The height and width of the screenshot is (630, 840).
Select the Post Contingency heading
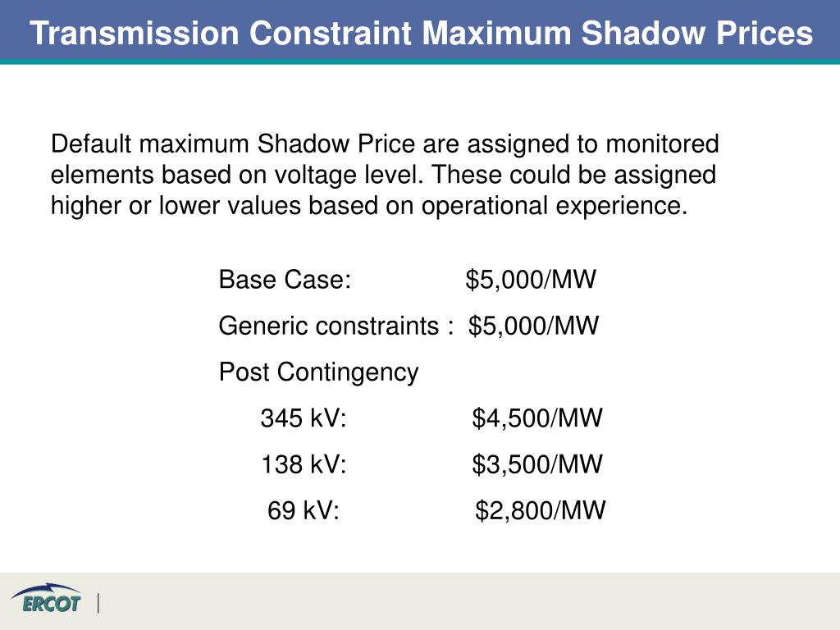(319, 372)
